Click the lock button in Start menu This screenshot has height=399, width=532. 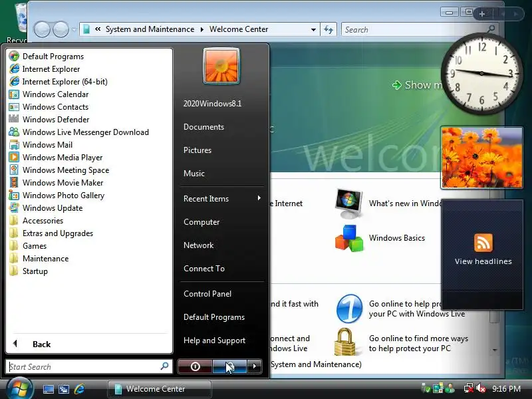tap(229, 366)
